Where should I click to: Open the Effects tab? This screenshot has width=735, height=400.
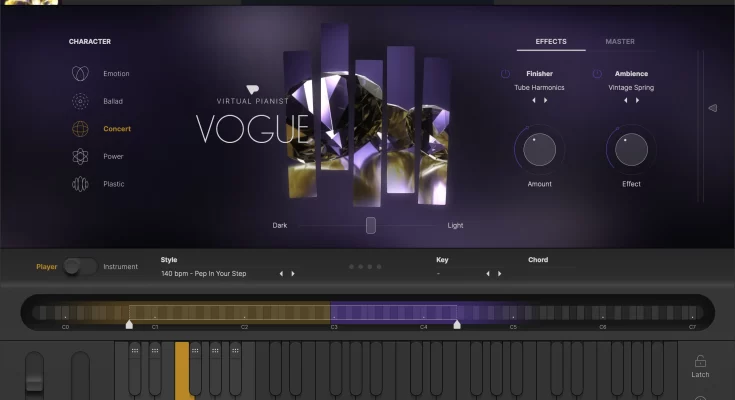pos(551,42)
